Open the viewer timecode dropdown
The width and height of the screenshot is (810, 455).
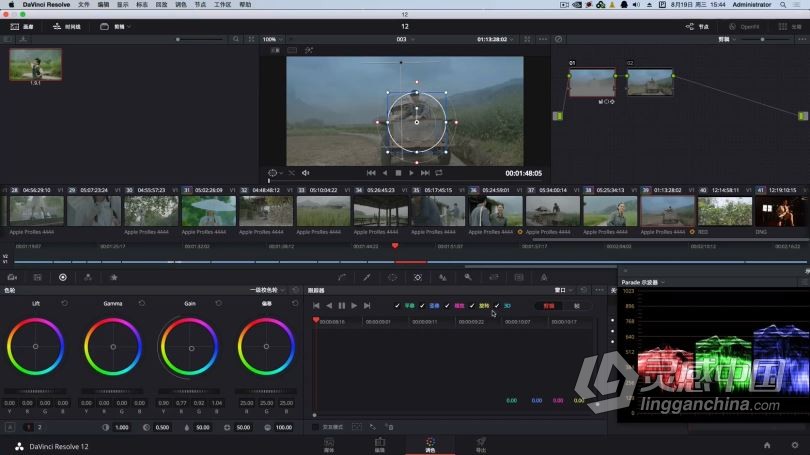(495, 39)
